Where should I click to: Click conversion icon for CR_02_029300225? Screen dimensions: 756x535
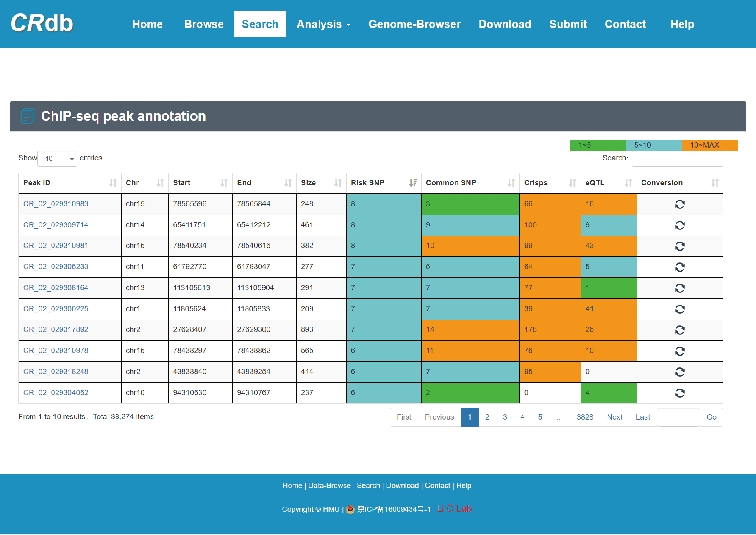(x=680, y=309)
